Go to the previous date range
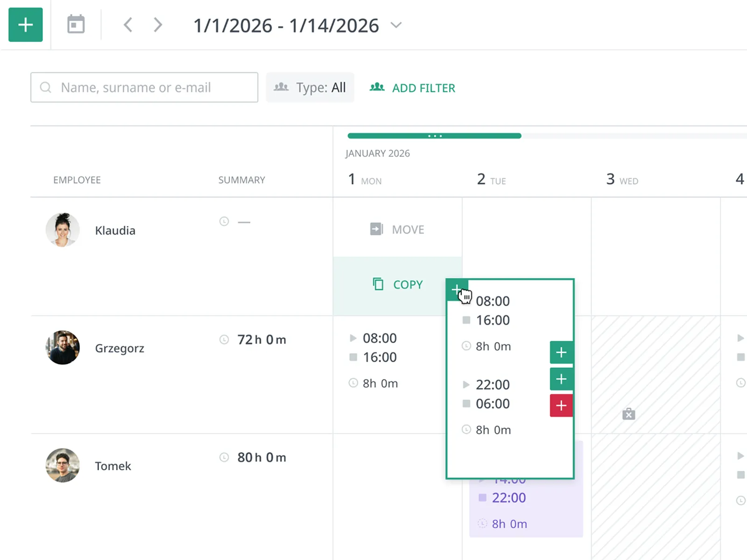747x560 pixels. [x=128, y=25]
